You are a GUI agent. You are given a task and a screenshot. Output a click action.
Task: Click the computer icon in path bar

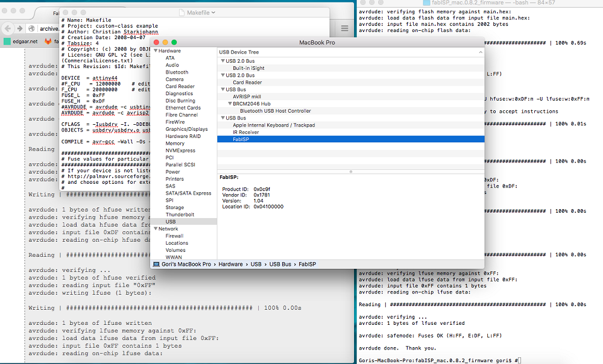point(156,264)
